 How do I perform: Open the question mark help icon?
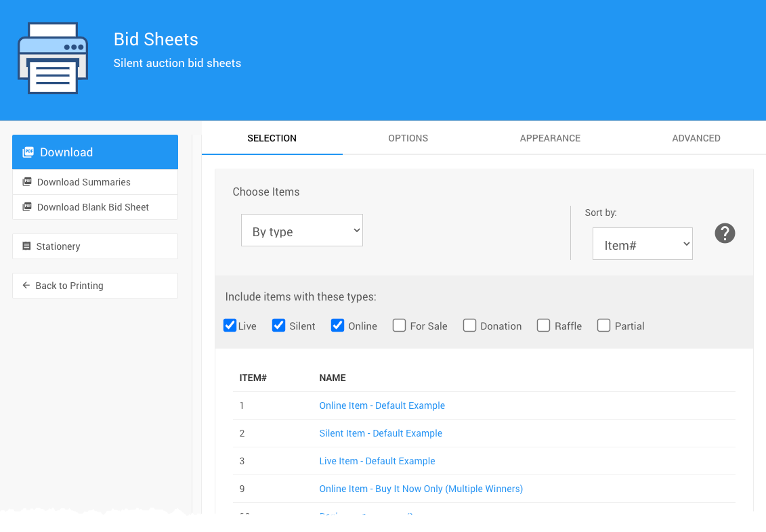[725, 234]
